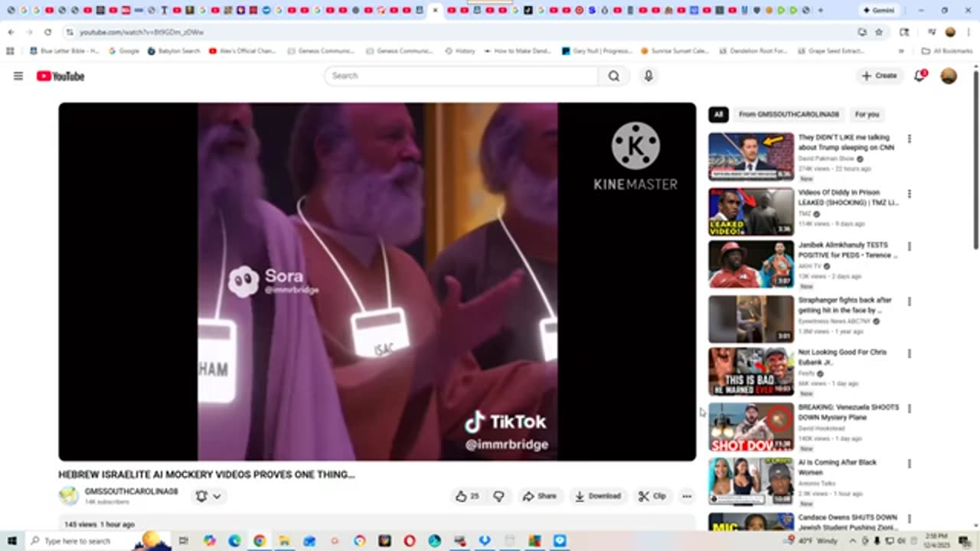Click the main video player
Screen dimensions: 980x551
tap(377, 282)
